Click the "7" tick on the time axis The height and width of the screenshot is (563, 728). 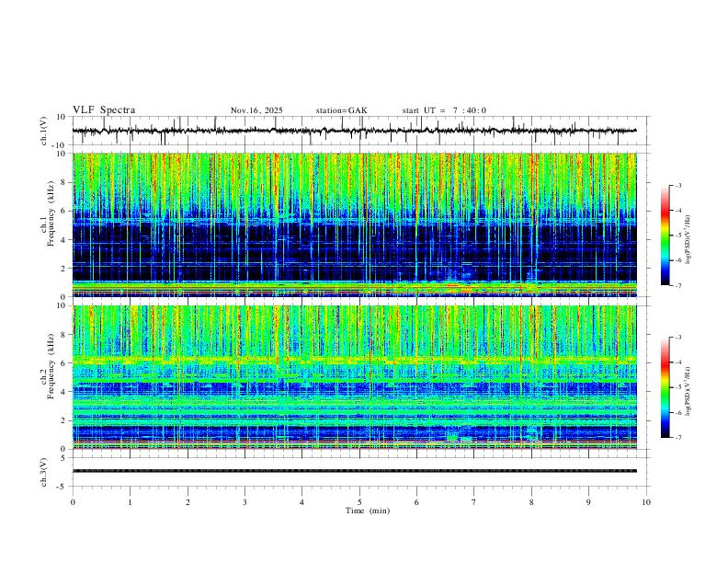point(474,502)
